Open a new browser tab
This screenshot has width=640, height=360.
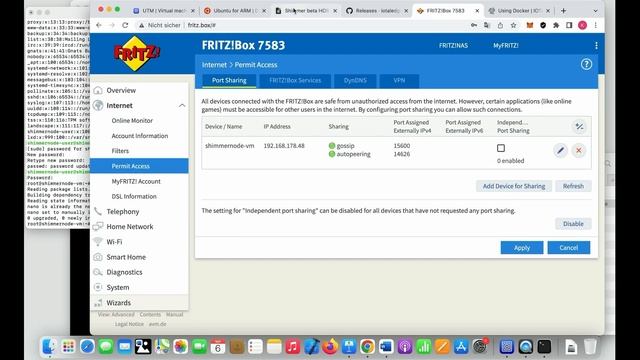coord(563,11)
